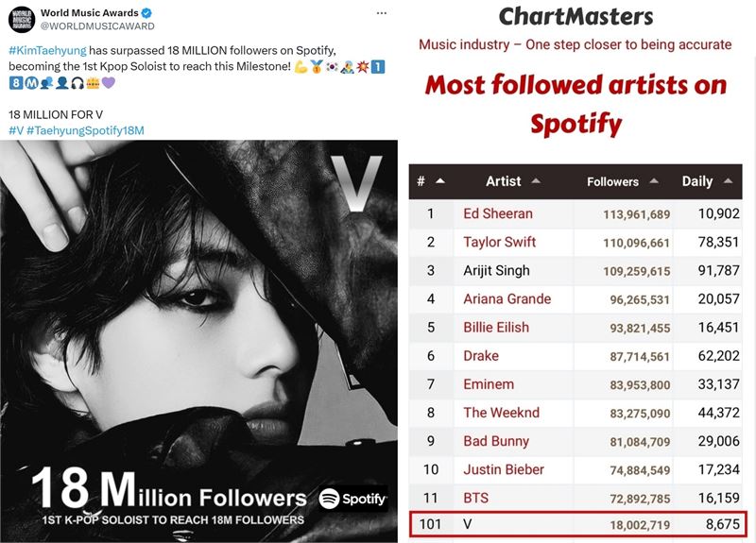
Task: Sort table by the # column arrow
Action: (x=439, y=181)
